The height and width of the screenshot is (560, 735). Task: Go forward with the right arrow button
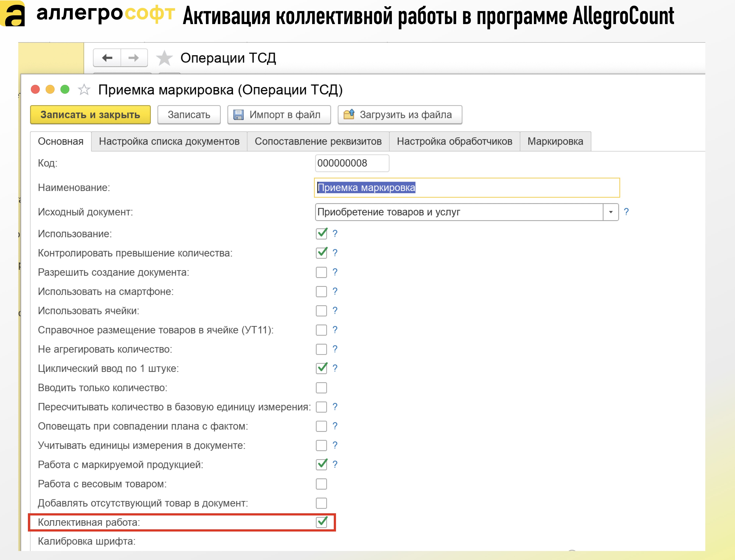point(134,58)
